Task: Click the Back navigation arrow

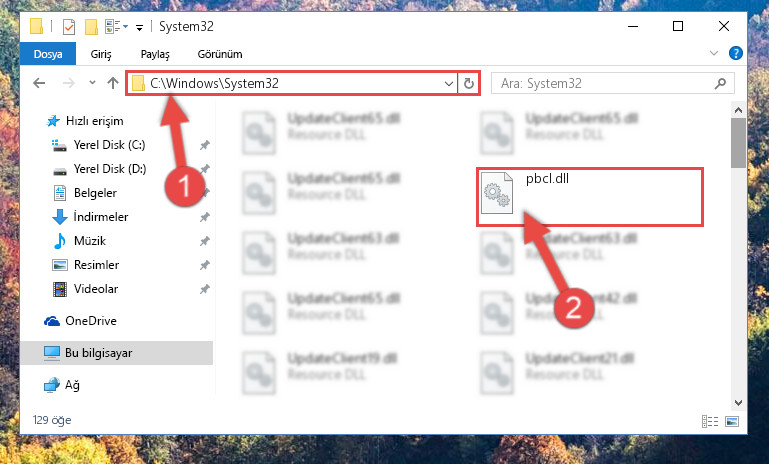Action: pyautogui.click(x=39, y=83)
